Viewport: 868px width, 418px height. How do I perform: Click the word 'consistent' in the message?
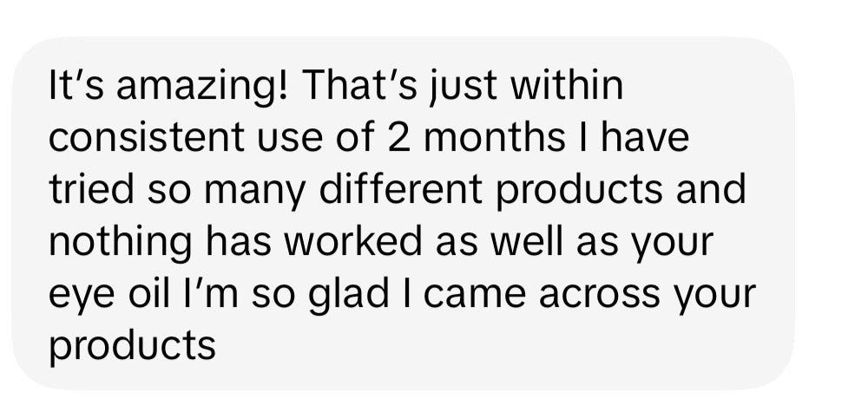(x=147, y=138)
